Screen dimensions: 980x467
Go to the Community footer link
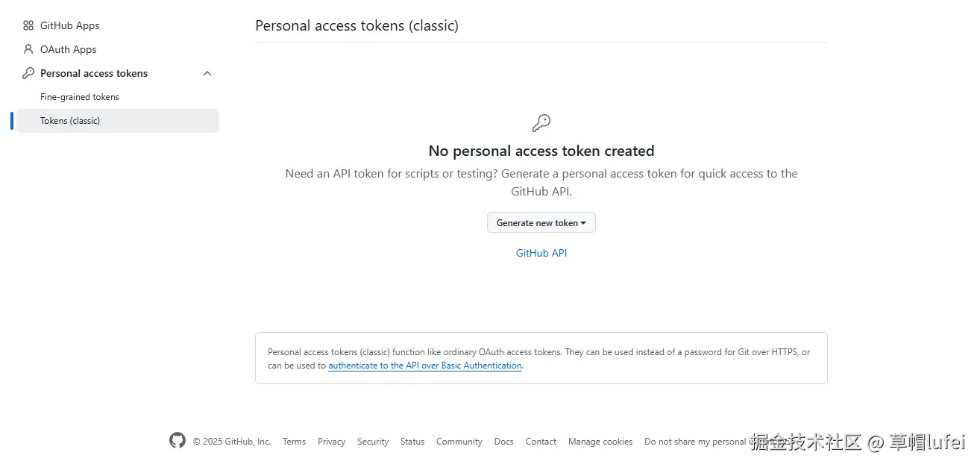click(x=459, y=442)
